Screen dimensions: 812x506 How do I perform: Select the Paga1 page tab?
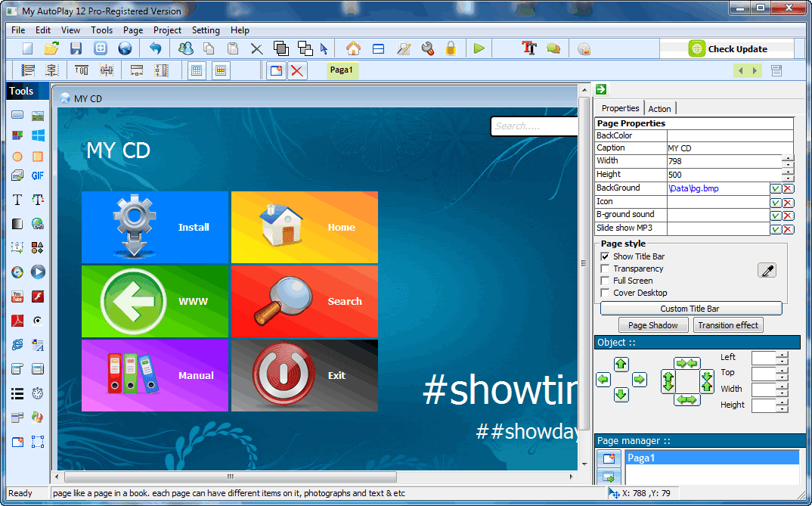click(x=342, y=70)
